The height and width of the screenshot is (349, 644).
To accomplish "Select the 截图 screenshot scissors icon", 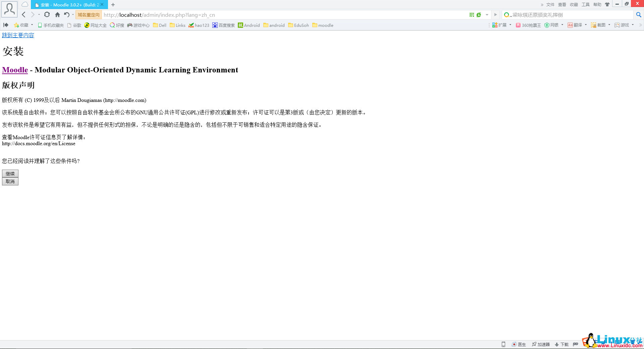I will click(x=593, y=25).
